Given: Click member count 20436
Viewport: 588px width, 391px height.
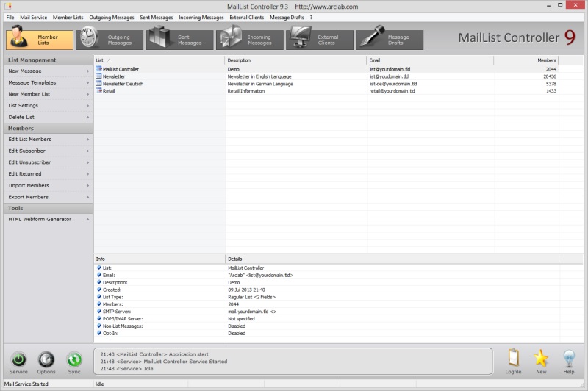Looking at the screenshot, I should point(550,76).
